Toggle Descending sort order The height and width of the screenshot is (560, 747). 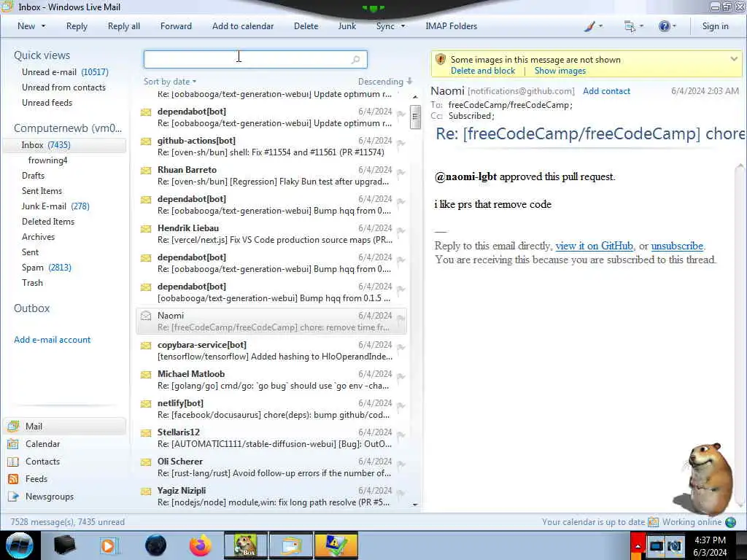pos(385,82)
